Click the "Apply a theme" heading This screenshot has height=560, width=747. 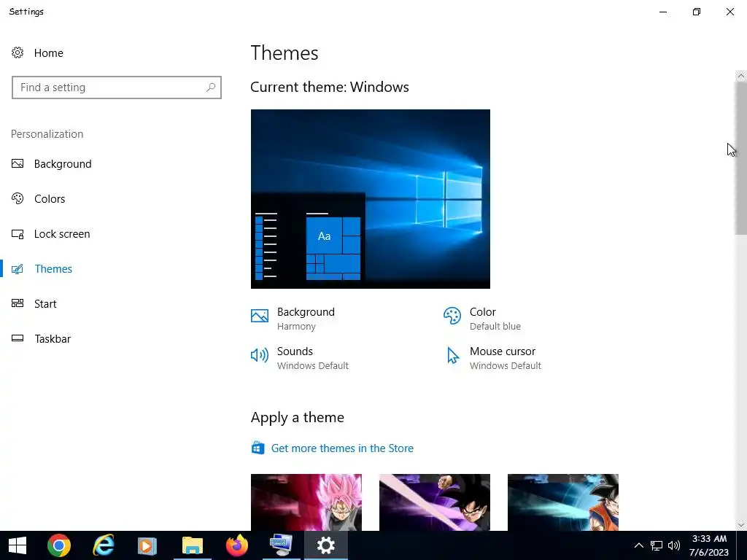pos(298,418)
